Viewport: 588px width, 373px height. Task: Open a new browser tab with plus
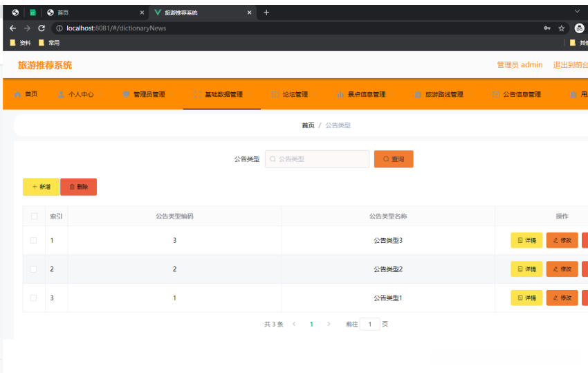point(266,12)
